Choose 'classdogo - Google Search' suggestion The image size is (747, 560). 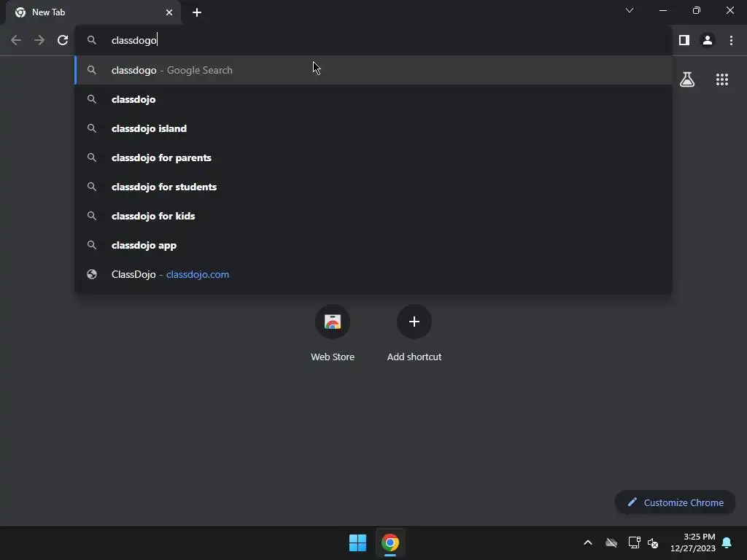point(373,70)
